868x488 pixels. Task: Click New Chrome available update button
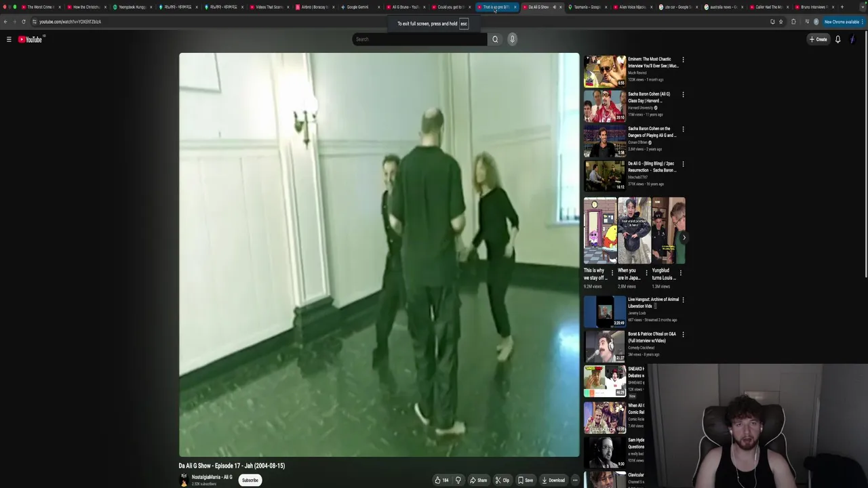[x=842, y=22]
